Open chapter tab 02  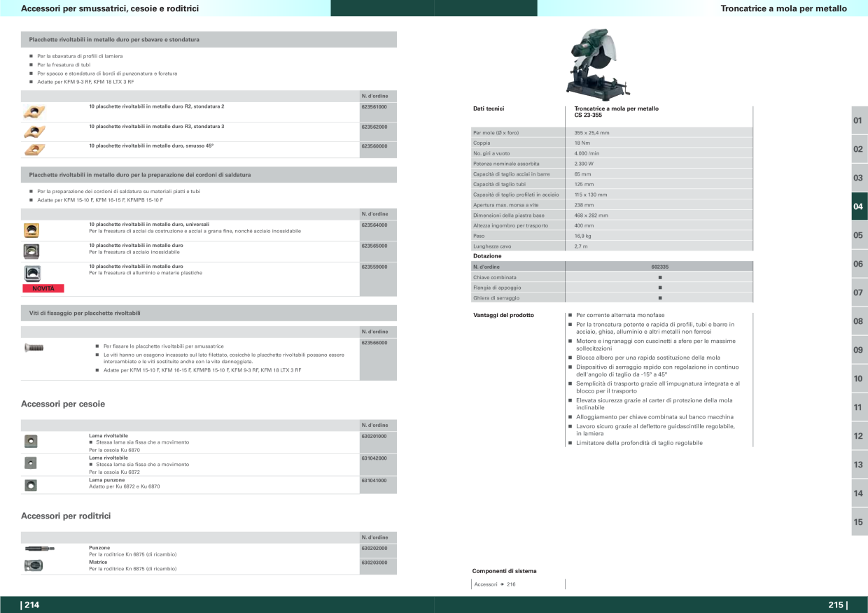click(x=859, y=149)
